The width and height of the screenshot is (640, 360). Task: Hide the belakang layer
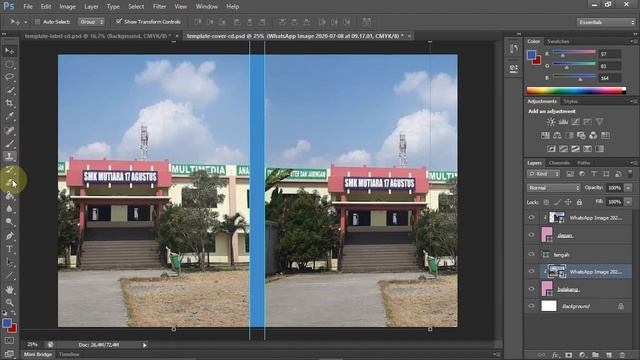point(531,289)
